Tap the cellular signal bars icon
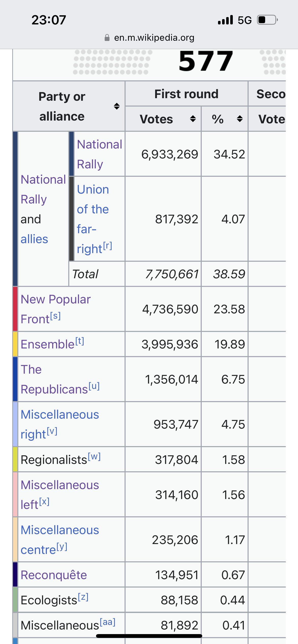 coord(225,20)
